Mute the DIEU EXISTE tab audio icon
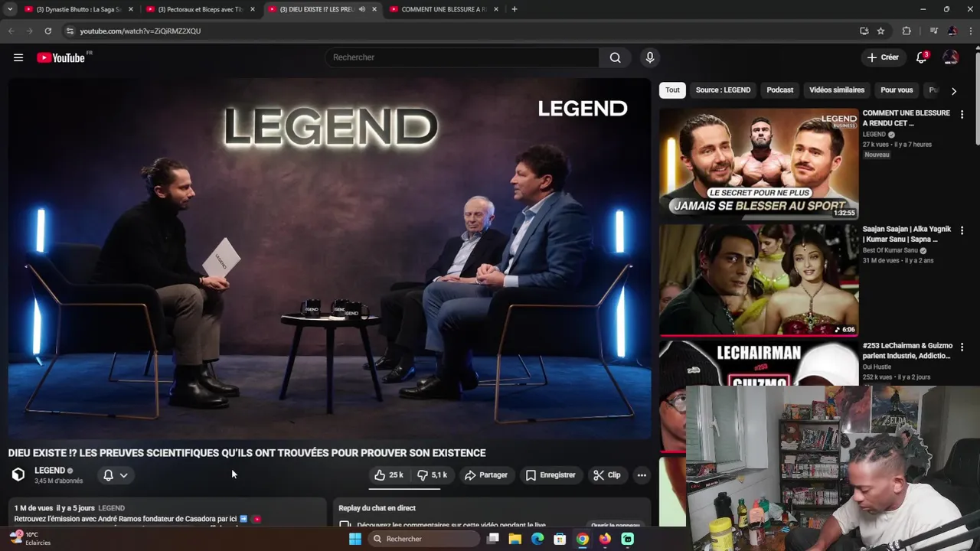 (x=361, y=9)
